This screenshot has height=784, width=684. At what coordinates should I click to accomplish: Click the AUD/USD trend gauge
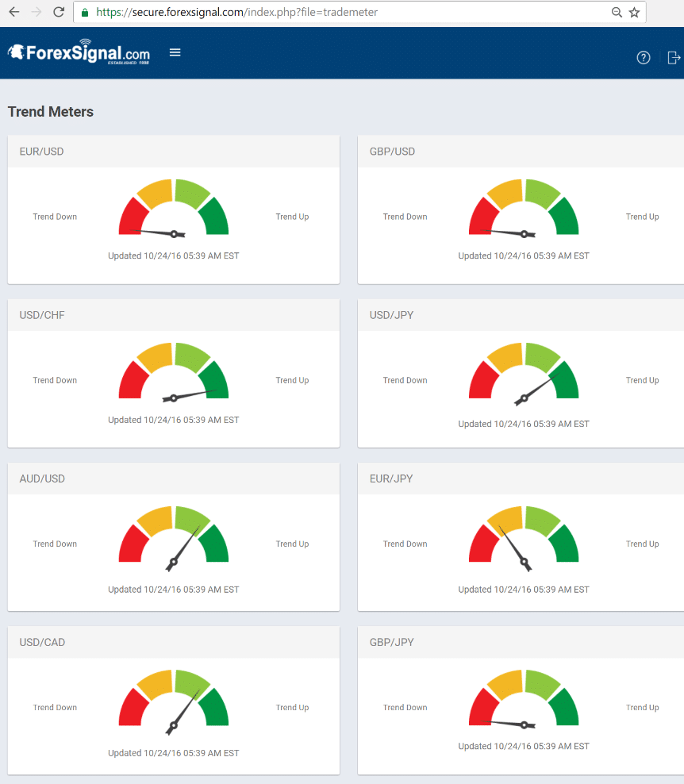pyautogui.click(x=174, y=539)
